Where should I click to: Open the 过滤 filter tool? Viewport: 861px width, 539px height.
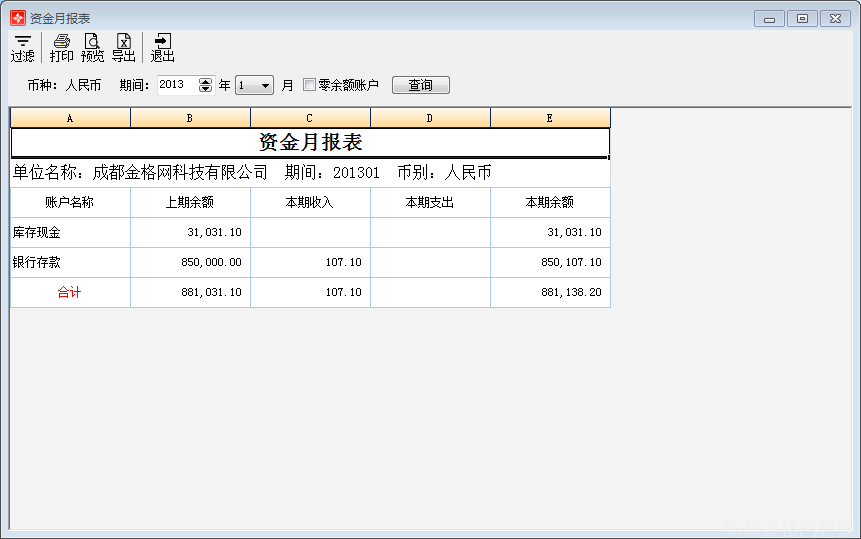[22, 47]
